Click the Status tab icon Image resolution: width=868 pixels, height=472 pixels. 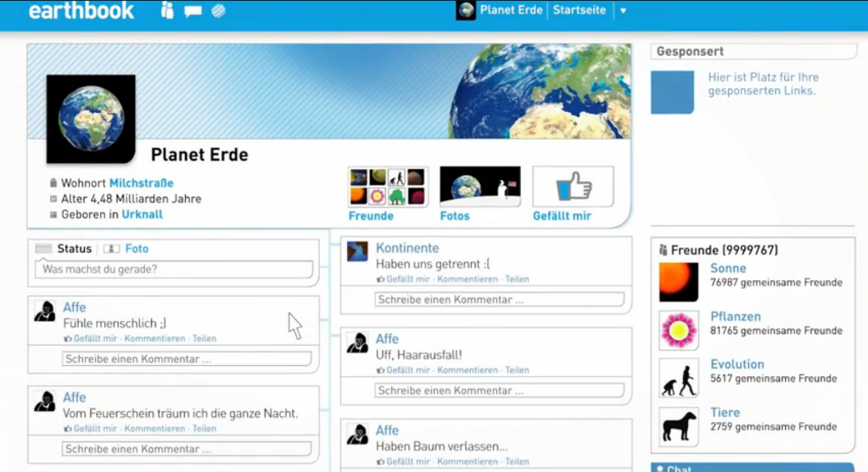[x=43, y=249]
